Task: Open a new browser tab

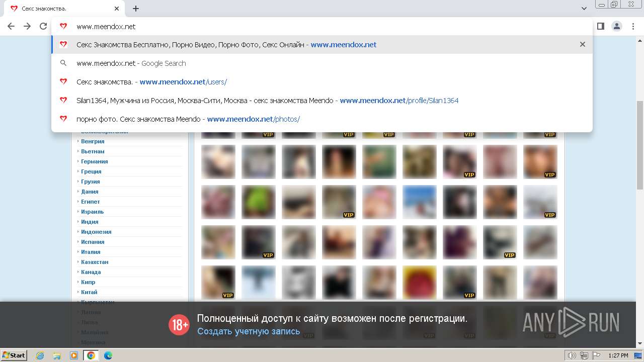Action: click(136, 9)
